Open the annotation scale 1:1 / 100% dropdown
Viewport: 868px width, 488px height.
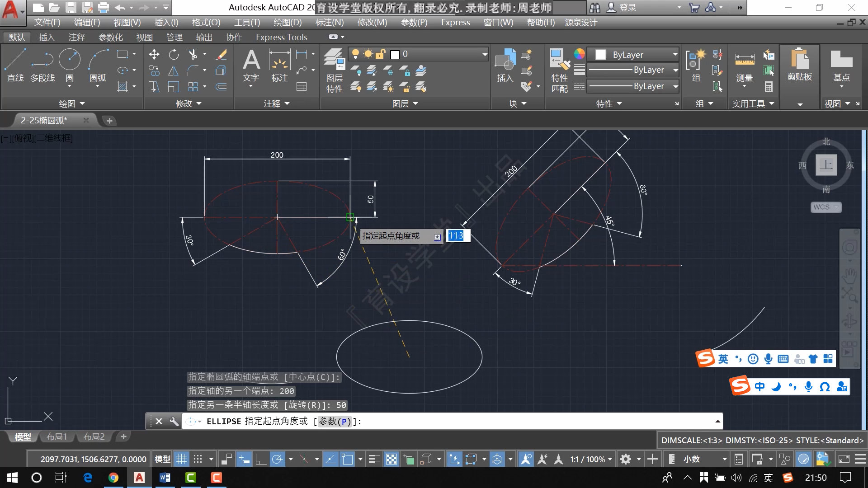(591, 460)
